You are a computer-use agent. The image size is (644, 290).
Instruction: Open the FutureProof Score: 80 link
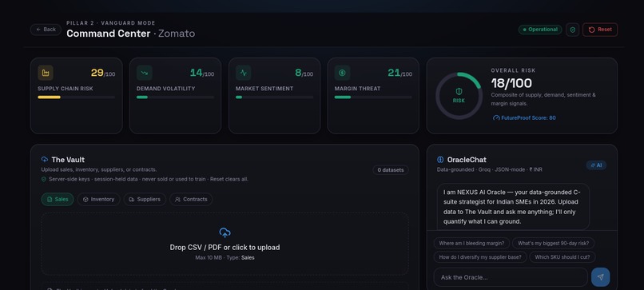(x=524, y=118)
